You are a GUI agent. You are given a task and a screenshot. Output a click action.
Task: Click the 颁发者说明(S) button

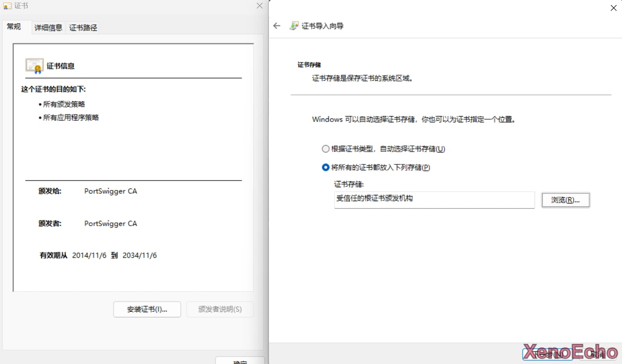(x=220, y=309)
